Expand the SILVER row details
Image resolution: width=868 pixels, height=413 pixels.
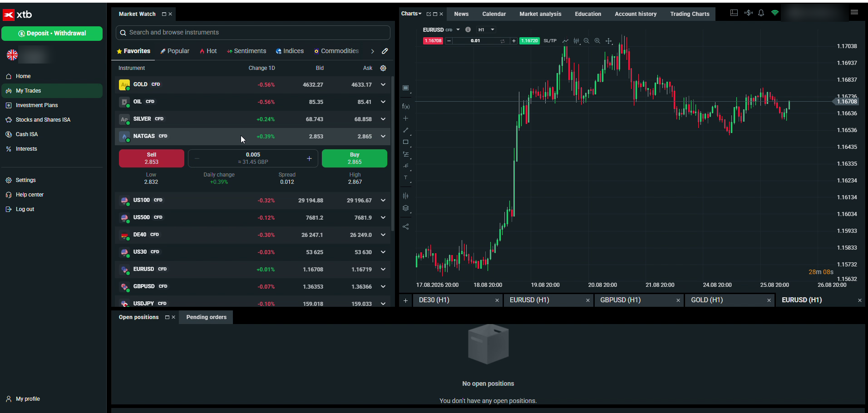[383, 119]
